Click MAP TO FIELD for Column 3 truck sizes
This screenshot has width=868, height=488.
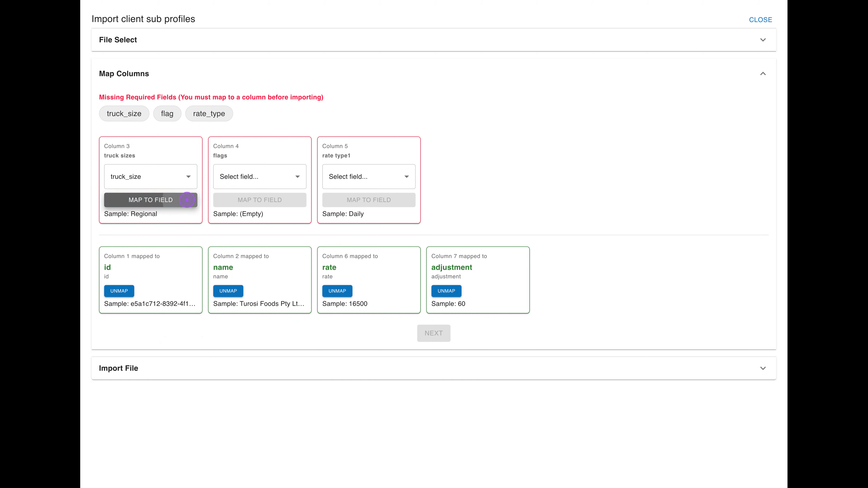[x=151, y=200]
